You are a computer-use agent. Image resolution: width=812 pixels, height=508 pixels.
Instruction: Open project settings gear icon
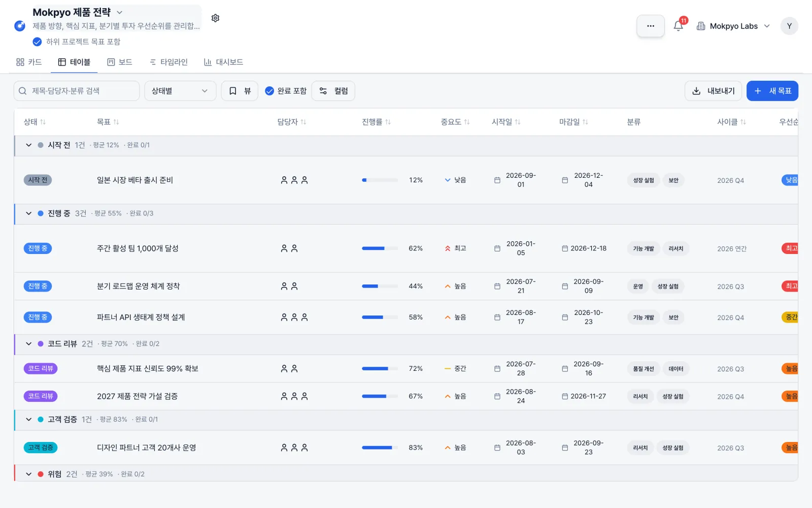coord(215,18)
